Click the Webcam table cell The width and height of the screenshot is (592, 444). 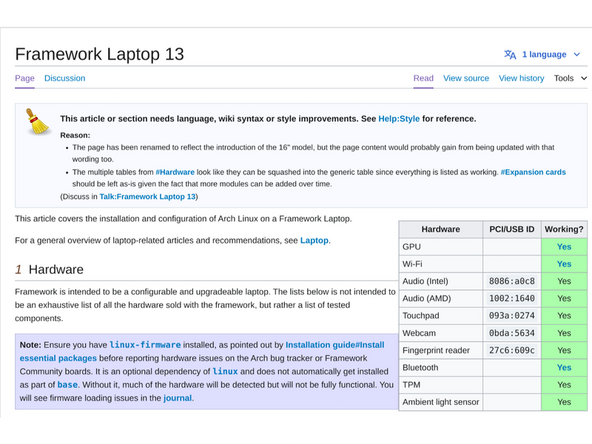pos(441,333)
